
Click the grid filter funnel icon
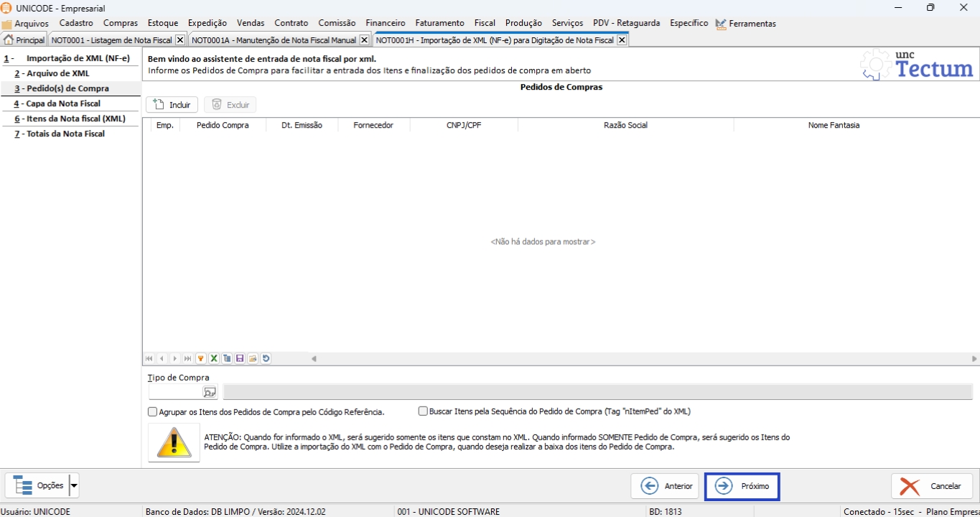(x=201, y=358)
